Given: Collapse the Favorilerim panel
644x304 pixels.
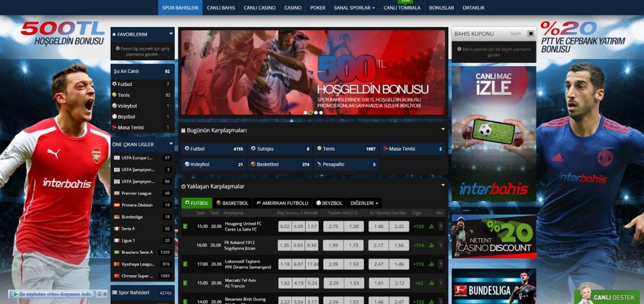Looking at the screenshot, I should (x=170, y=35).
